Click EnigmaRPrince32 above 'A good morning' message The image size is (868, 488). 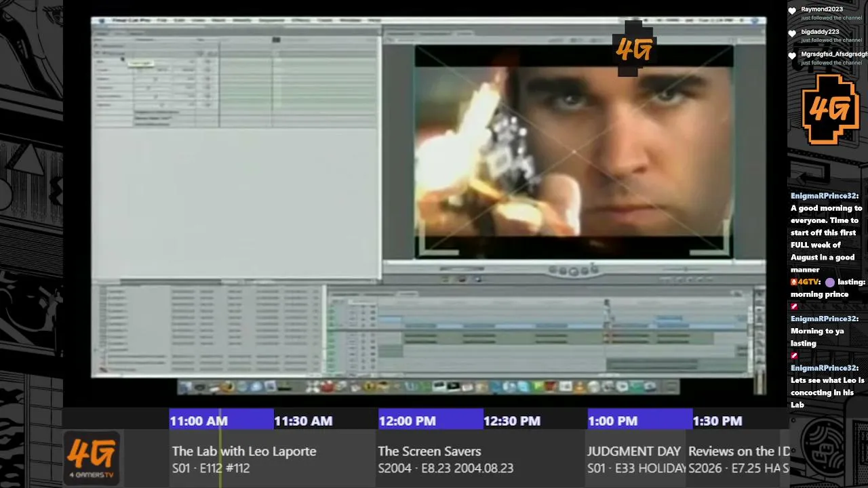tap(824, 196)
